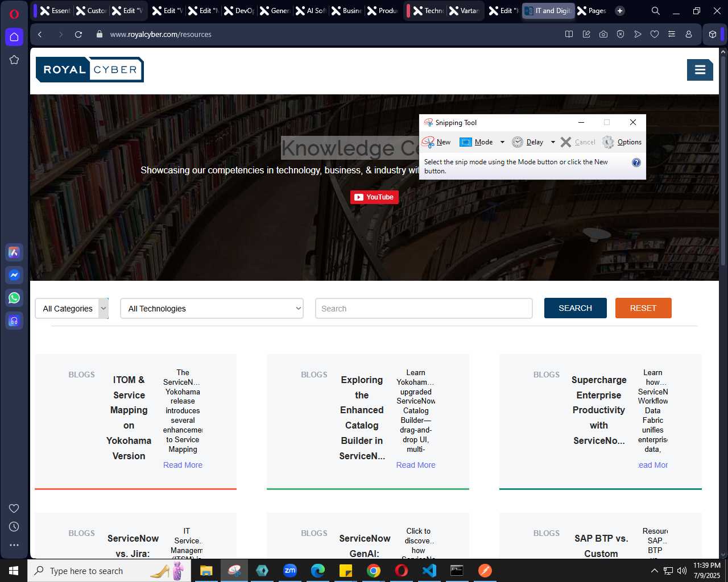Read More on ITOM & Service Mapping
This screenshot has width=728, height=582.
coord(183,465)
